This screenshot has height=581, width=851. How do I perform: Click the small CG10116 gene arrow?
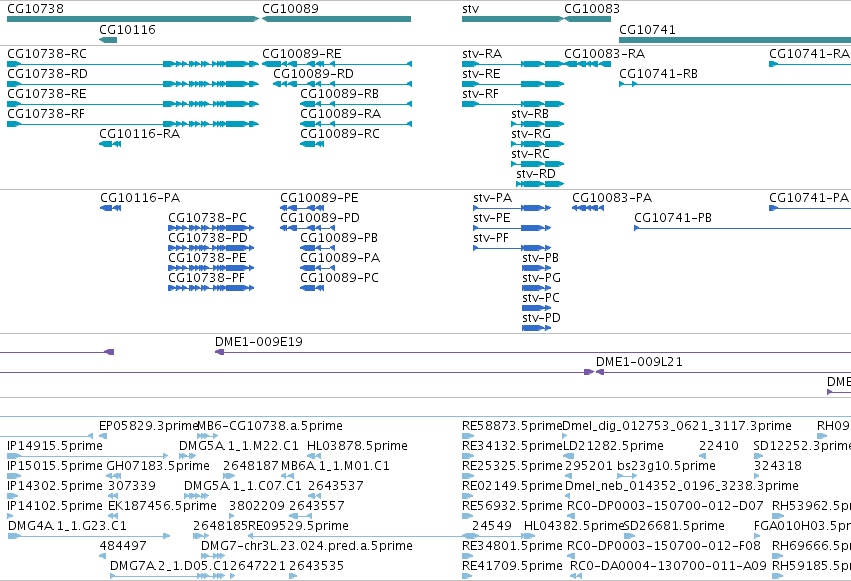coord(108,40)
